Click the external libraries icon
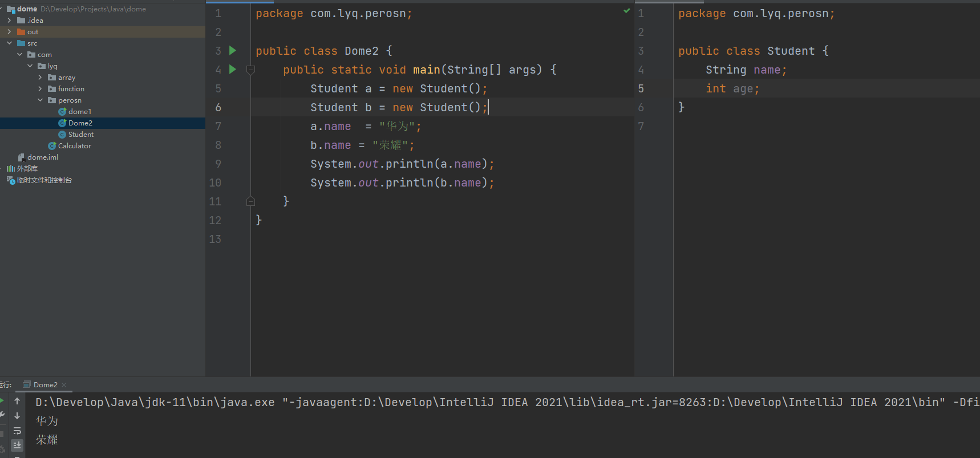 11,169
